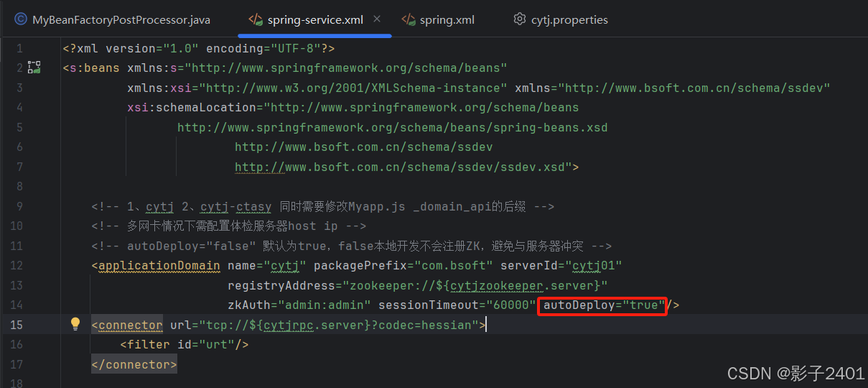Click the s:beans opening tag
This screenshot has height=388, width=868.
pos(91,68)
